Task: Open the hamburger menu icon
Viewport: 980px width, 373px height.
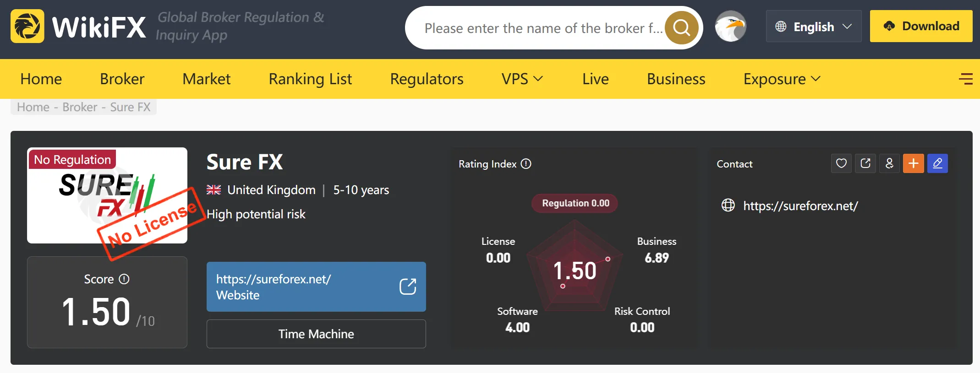Action: [966, 79]
